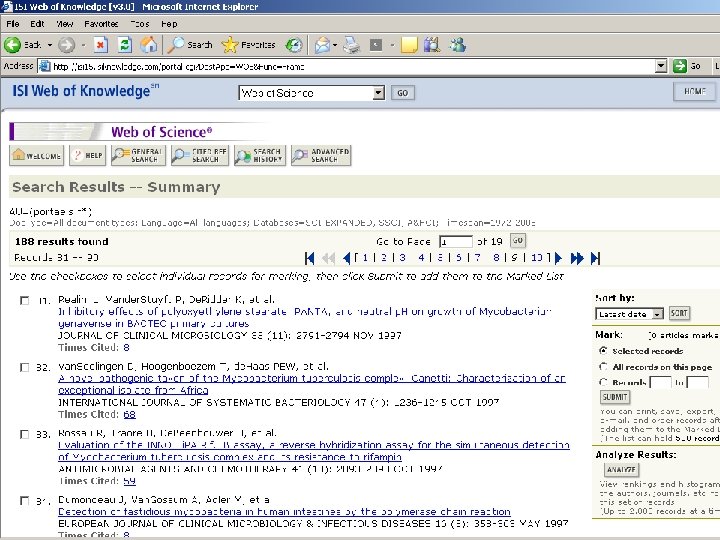Image resolution: width=720 pixels, height=540 pixels.
Task: Click the HOME button in the header
Action: pos(695,91)
